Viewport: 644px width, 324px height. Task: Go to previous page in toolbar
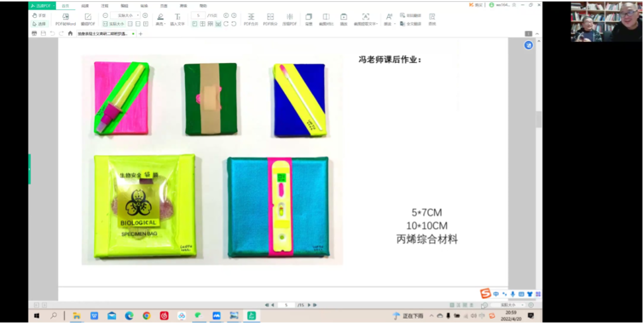pos(226,16)
